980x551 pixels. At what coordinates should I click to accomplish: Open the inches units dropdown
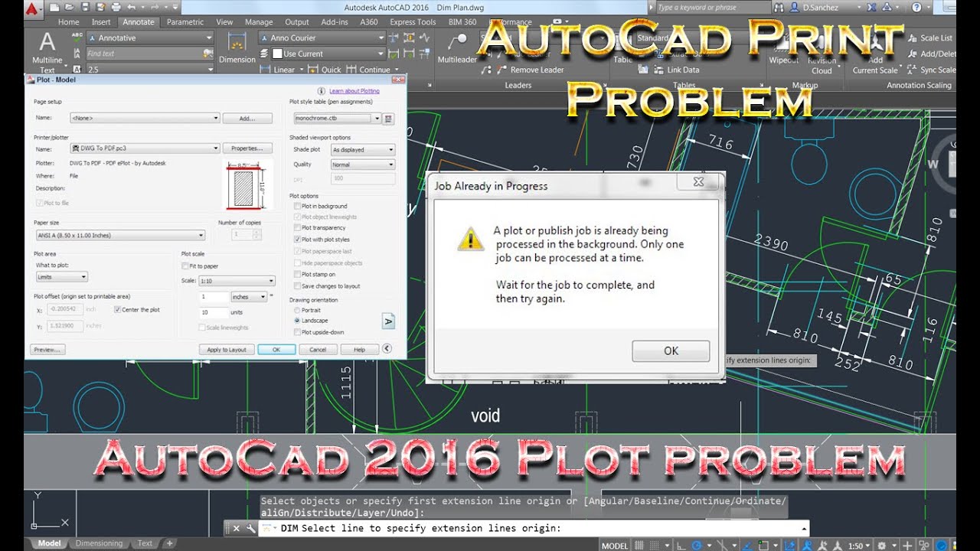249,296
